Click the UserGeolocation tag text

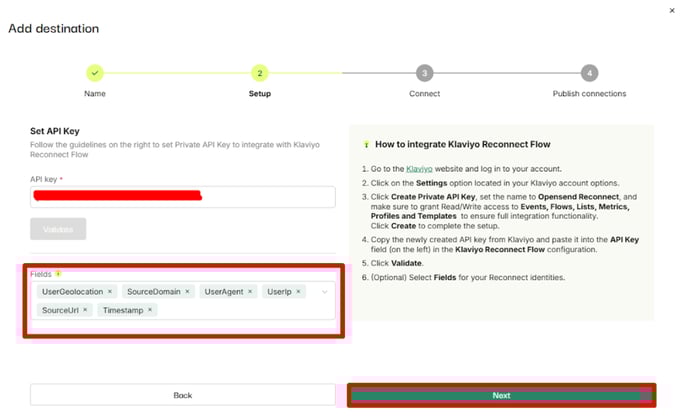click(72, 291)
